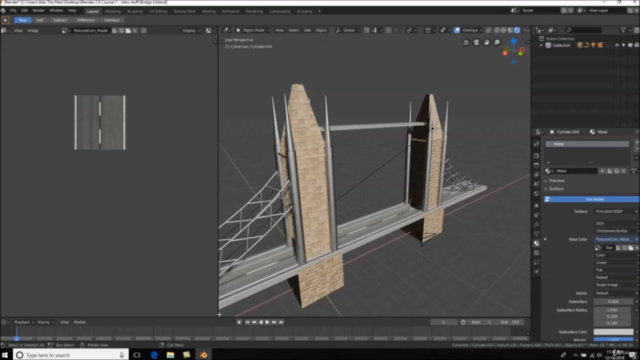
Task: Toggle perspective/orthographic view gizmo
Action: coord(466,42)
